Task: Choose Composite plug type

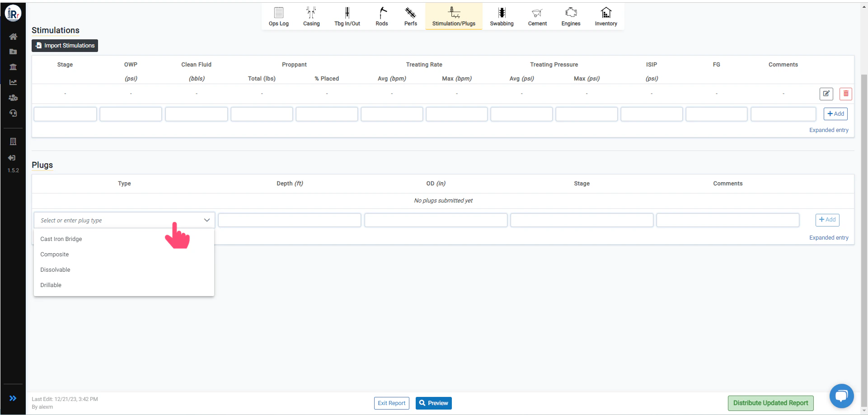Action: click(124, 255)
